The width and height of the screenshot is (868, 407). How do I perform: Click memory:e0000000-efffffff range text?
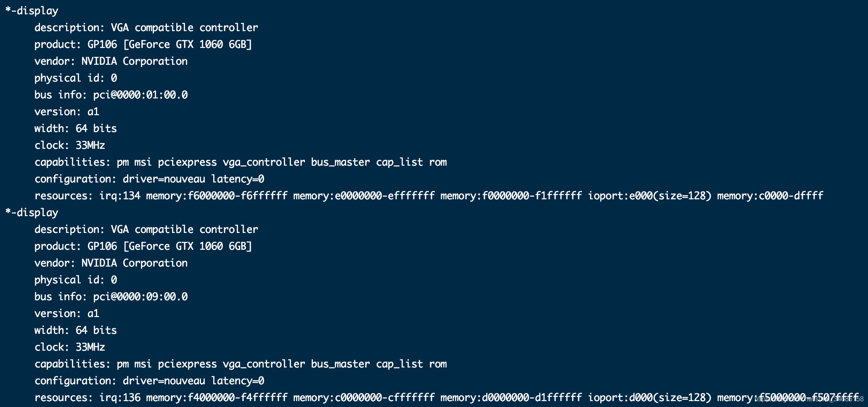[x=364, y=196]
